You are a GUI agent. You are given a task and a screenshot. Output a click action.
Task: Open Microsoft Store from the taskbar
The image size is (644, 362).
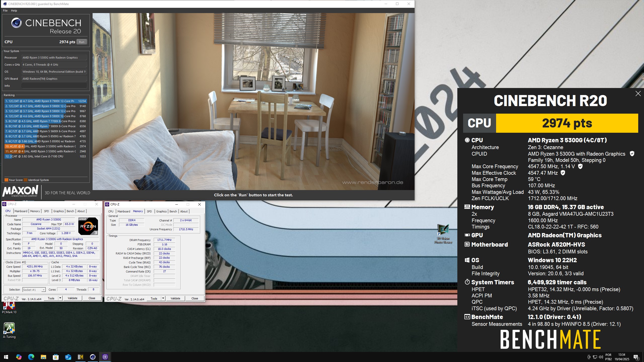pyautogui.click(x=56, y=357)
